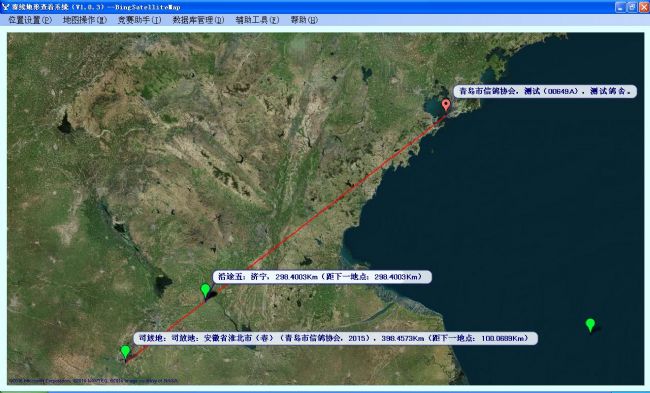Click the restore window button
The image size is (650, 393).
coord(632,7)
